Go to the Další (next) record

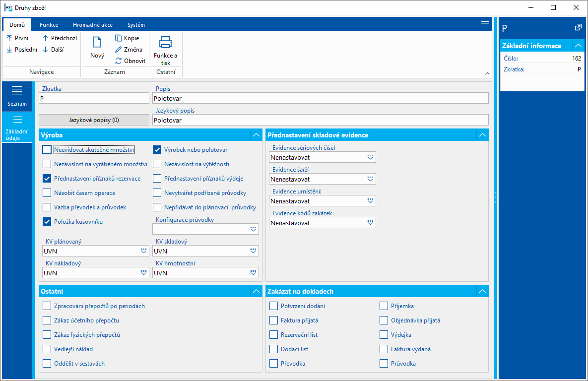53,50
